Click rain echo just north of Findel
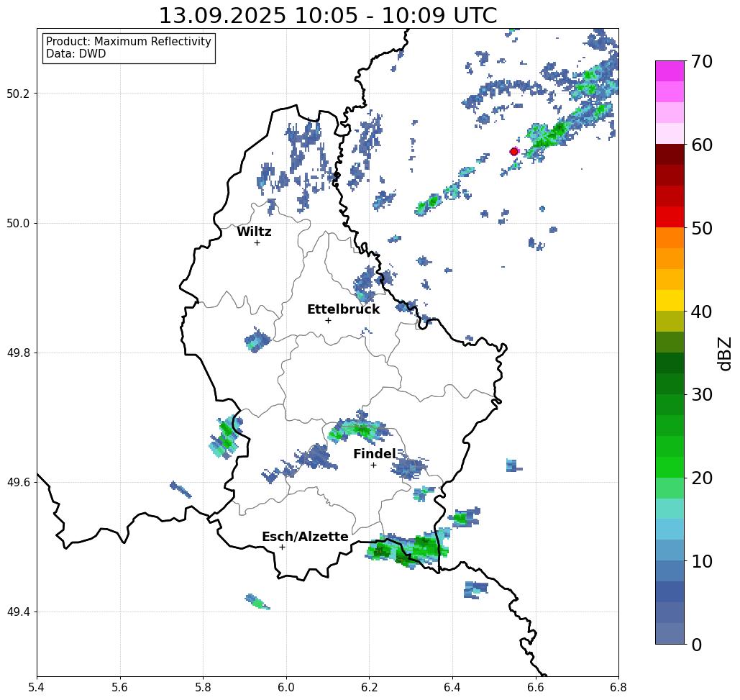 click(x=360, y=427)
